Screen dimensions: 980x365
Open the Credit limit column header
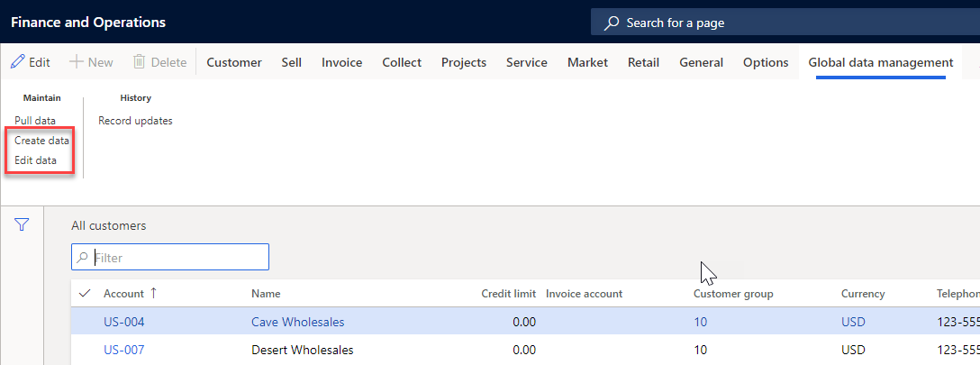coord(508,294)
